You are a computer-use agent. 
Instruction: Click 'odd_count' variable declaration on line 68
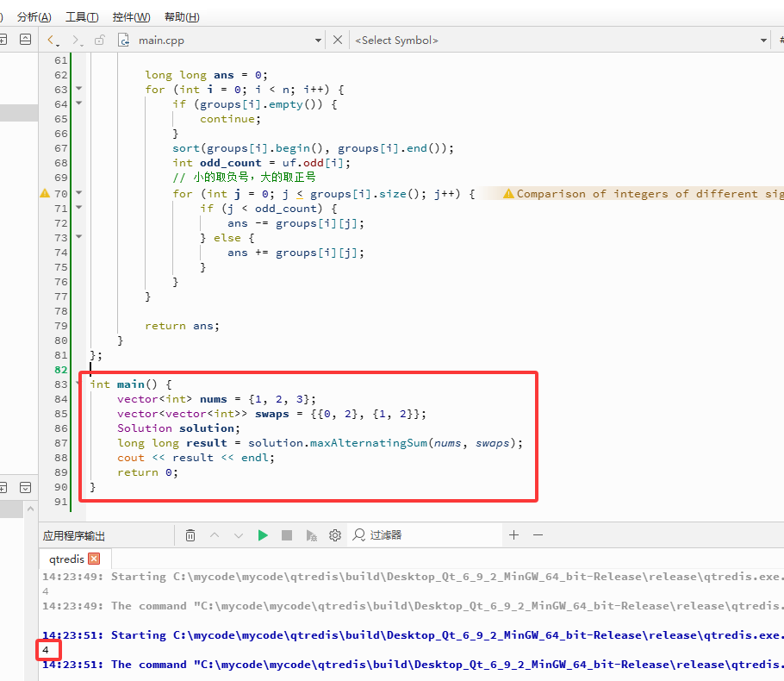point(231,163)
